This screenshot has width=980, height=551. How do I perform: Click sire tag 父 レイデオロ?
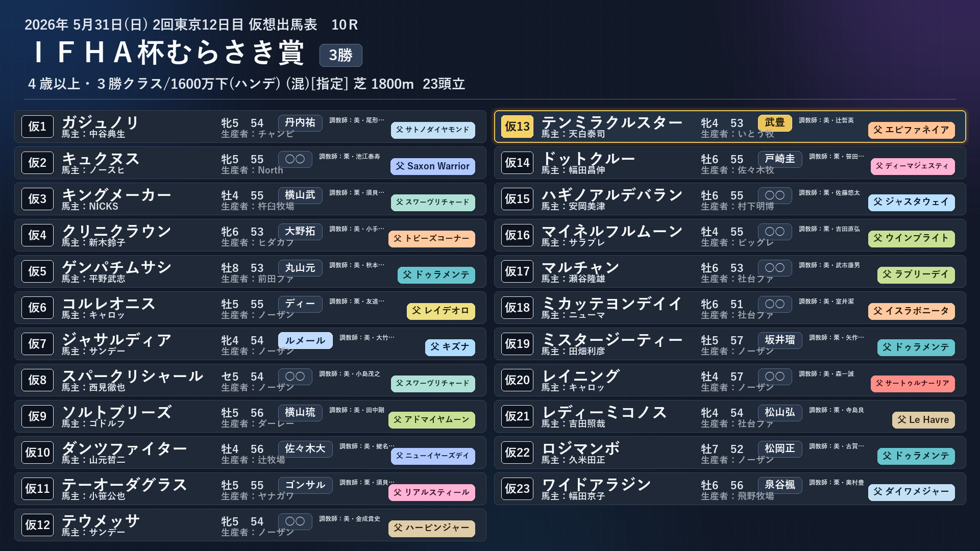pos(441,311)
